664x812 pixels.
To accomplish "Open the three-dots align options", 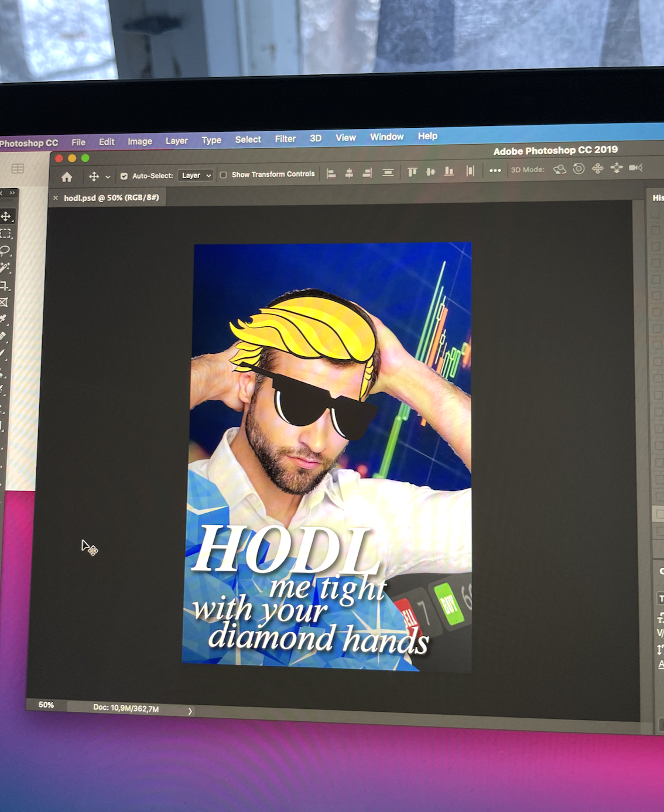I will 495,170.
